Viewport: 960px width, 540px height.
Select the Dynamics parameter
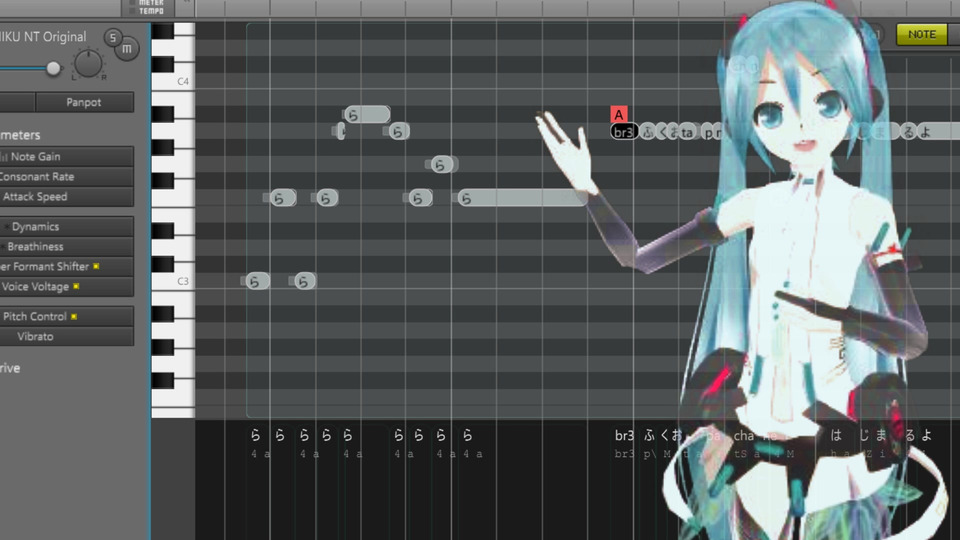pos(66,227)
